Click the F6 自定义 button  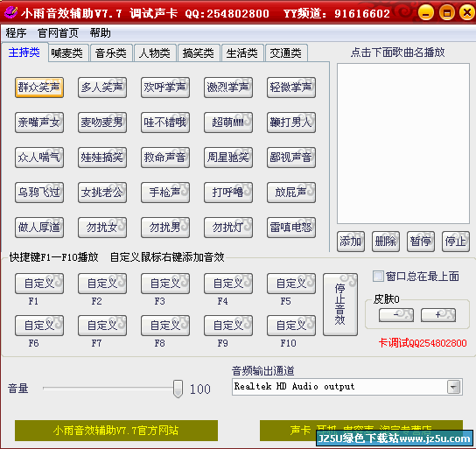[x=39, y=326]
